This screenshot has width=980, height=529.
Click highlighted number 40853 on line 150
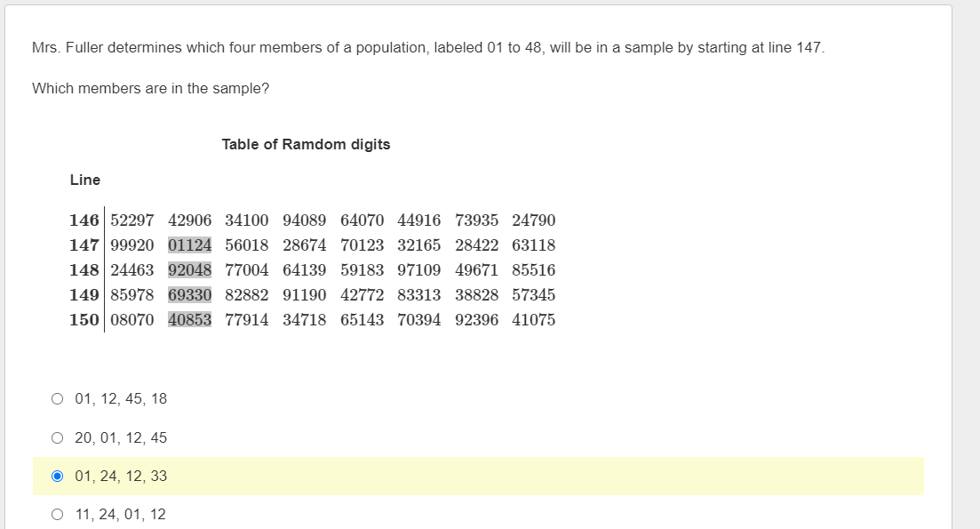189,320
